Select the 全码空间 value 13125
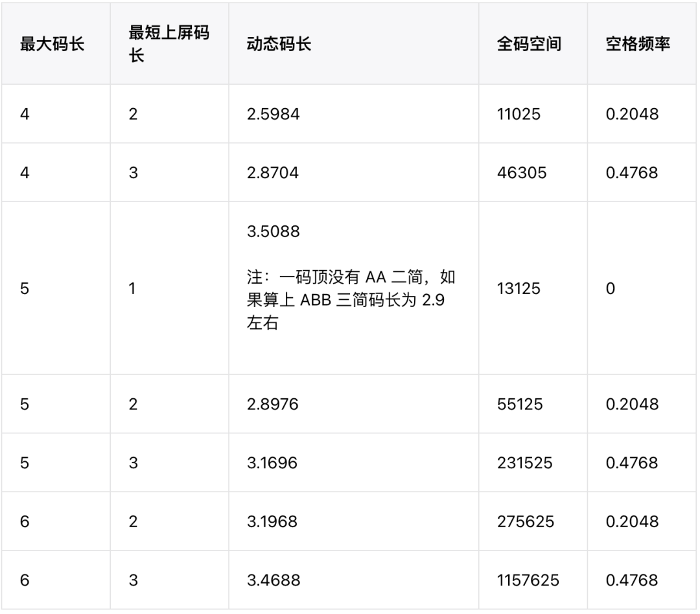 click(519, 289)
